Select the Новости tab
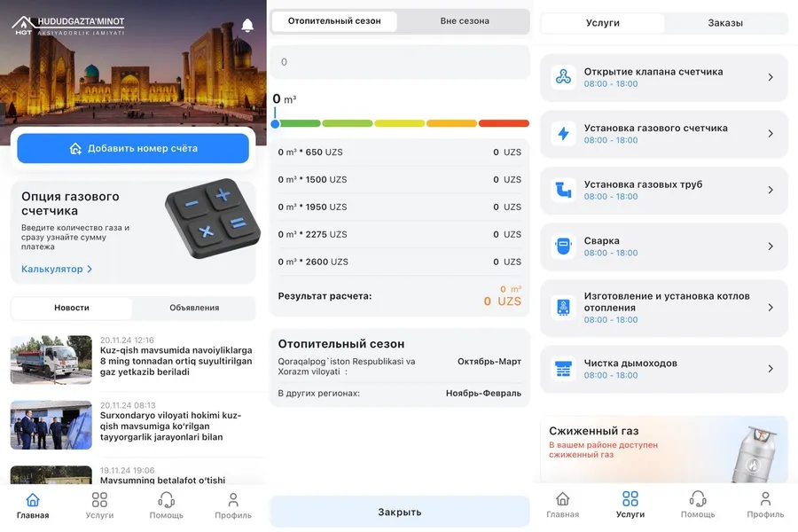Image resolution: width=798 pixels, height=532 pixels. click(72, 308)
